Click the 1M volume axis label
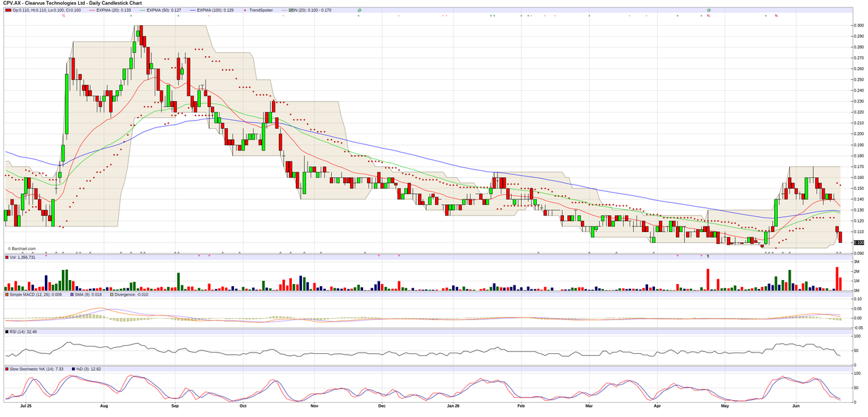Viewport: 868px width, 417px height. click(856, 281)
